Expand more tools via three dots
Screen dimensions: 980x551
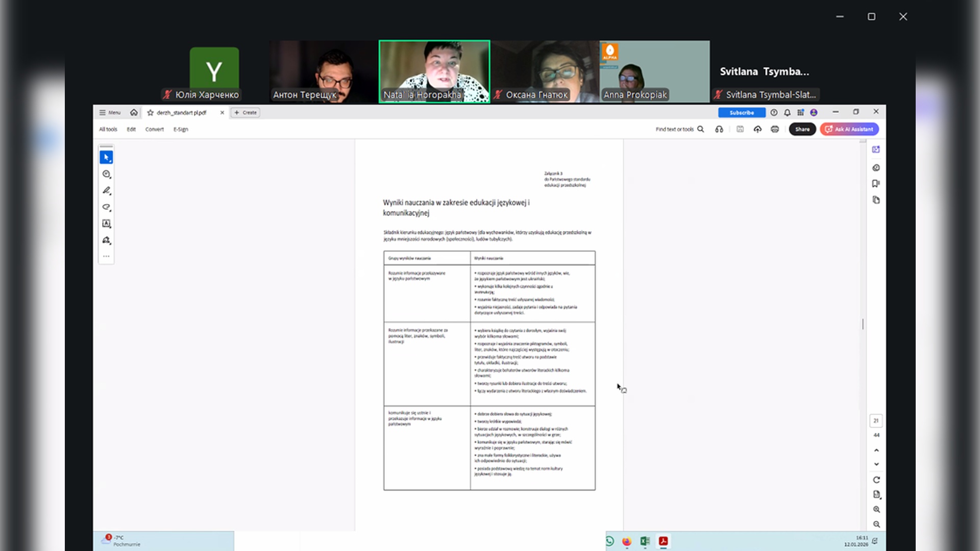[x=106, y=257]
